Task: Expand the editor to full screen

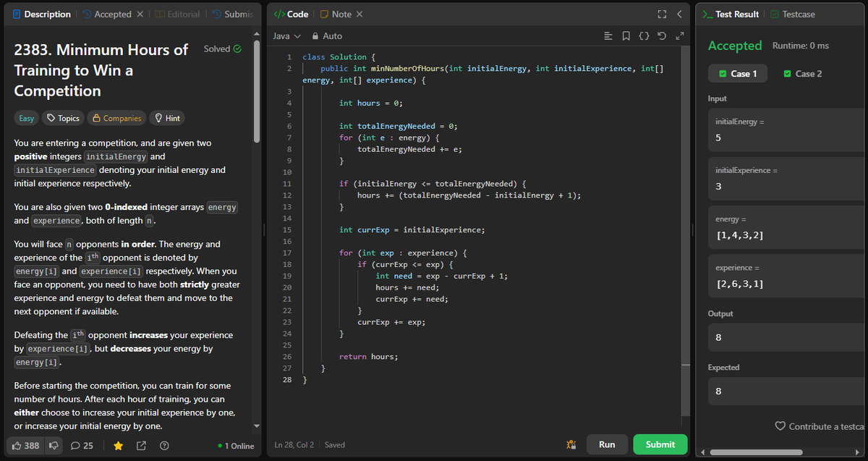Action: click(x=678, y=35)
